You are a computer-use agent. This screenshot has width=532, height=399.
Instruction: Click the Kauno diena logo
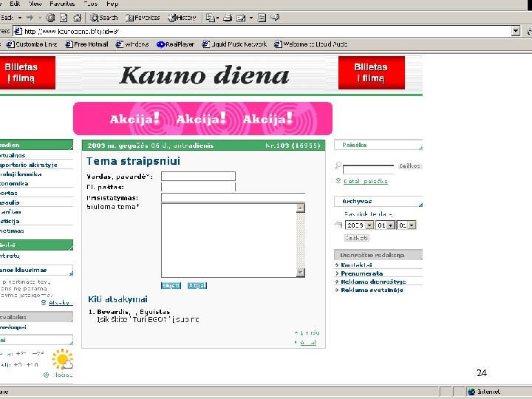pyautogui.click(x=205, y=75)
